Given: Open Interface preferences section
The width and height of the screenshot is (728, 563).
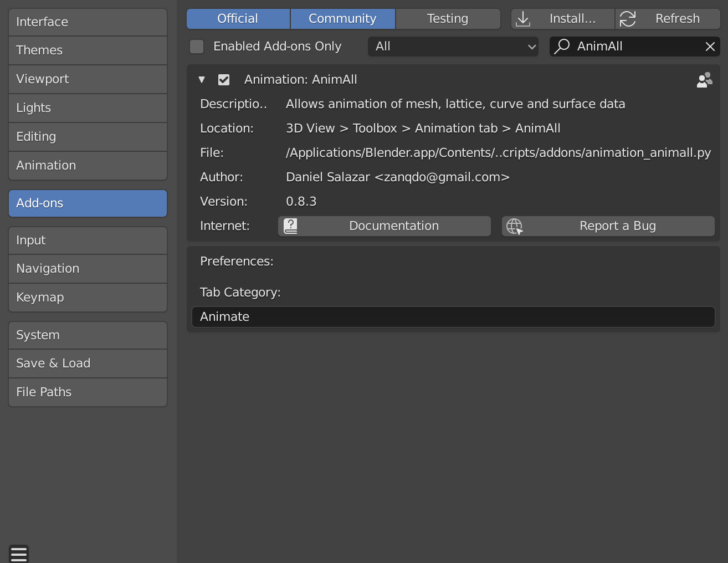Looking at the screenshot, I should pyautogui.click(x=88, y=22).
